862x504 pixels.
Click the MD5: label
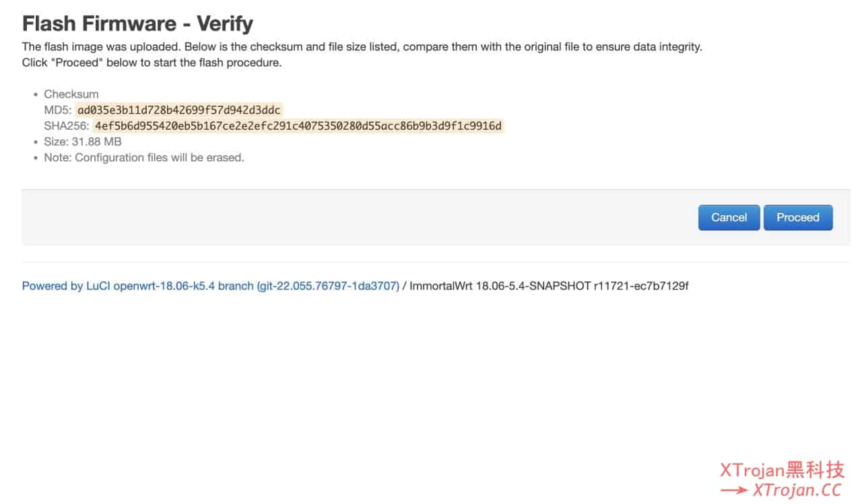[x=58, y=110]
